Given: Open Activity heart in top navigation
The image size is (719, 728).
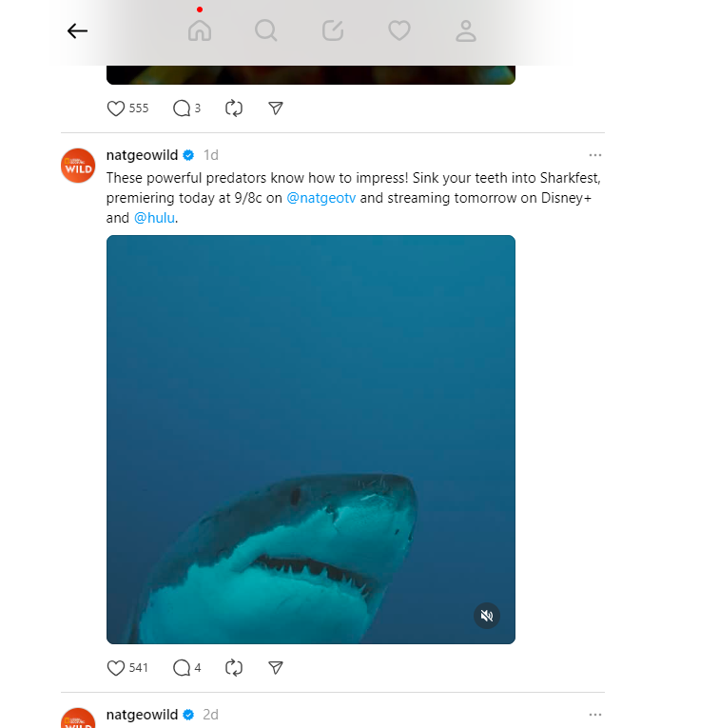Looking at the screenshot, I should coord(399,31).
